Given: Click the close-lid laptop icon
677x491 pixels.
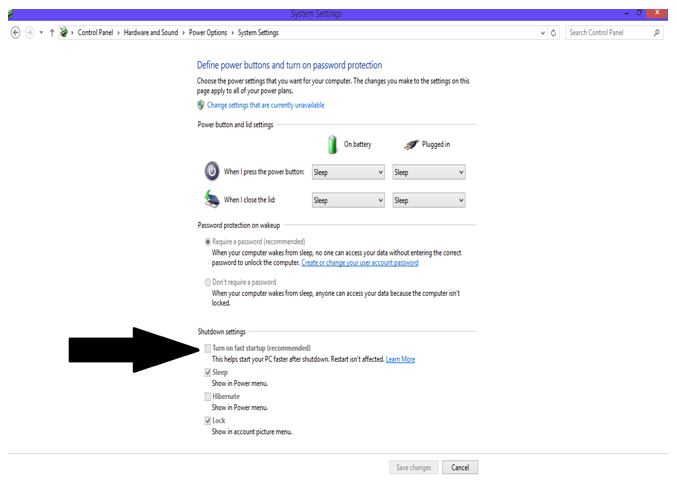Looking at the screenshot, I should 212,199.
